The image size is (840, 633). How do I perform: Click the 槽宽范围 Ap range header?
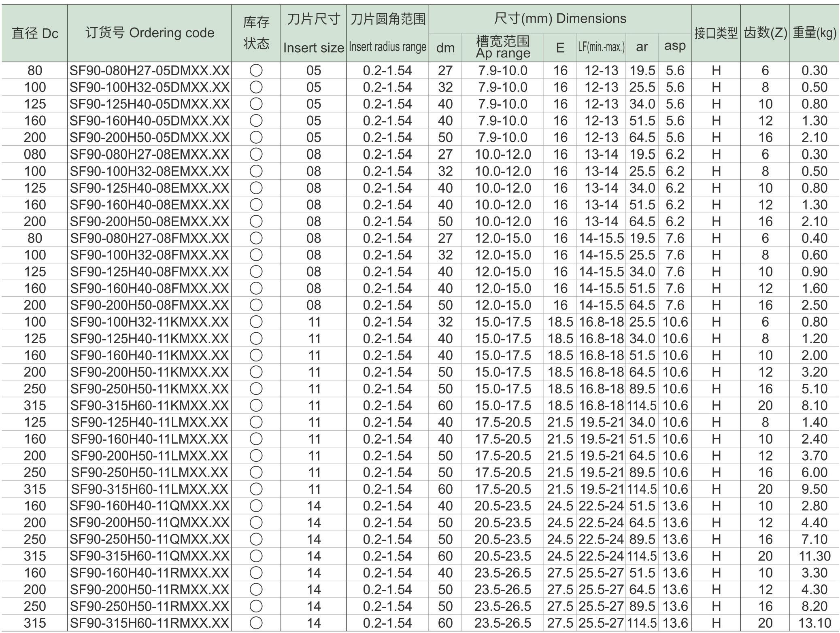click(x=503, y=47)
